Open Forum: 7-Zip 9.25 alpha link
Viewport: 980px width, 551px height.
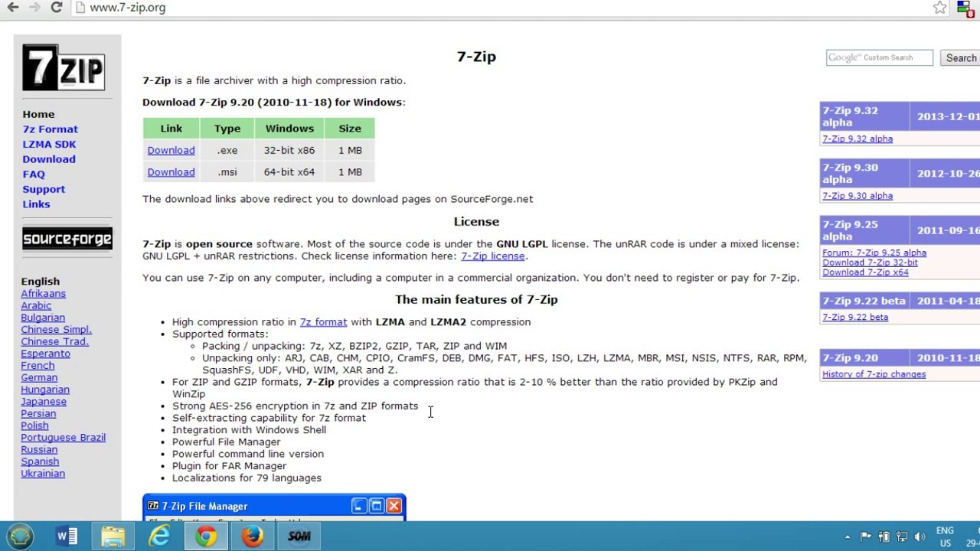pyautogui.click(x=874, y=253)
